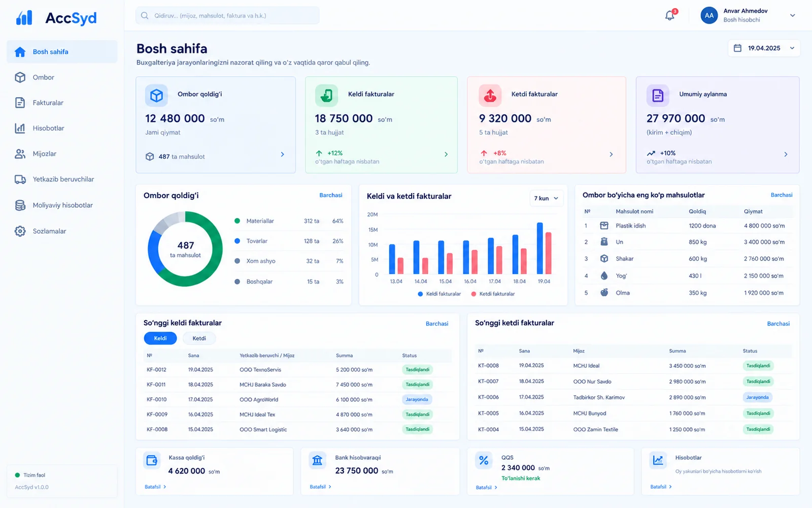Focus the Qidiruv search field
This screenshot has width=812, height=508.
(227, 16)
